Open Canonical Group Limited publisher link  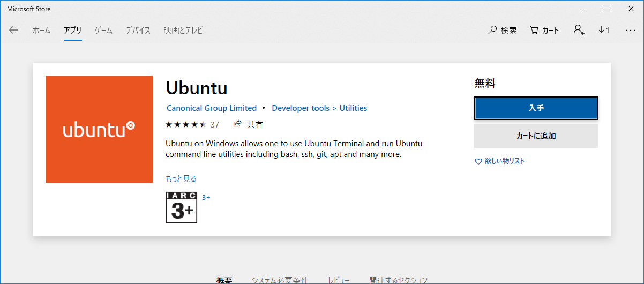212,108
